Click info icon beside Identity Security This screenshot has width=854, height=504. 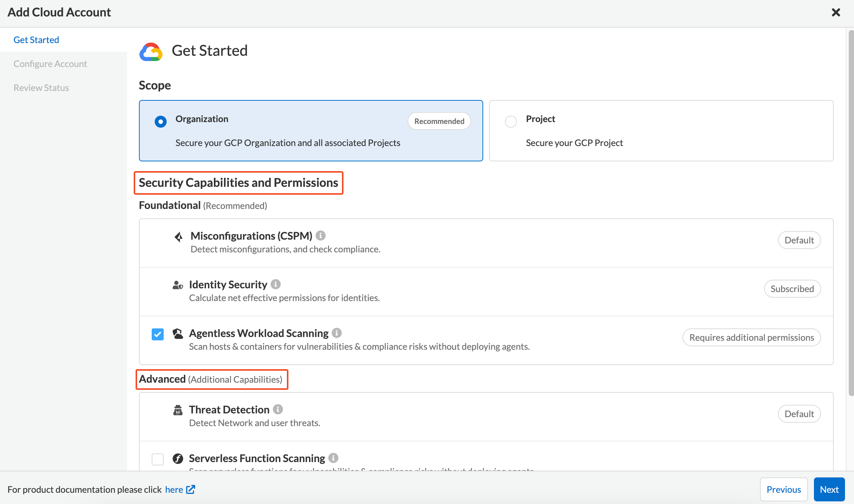[276, 284]
